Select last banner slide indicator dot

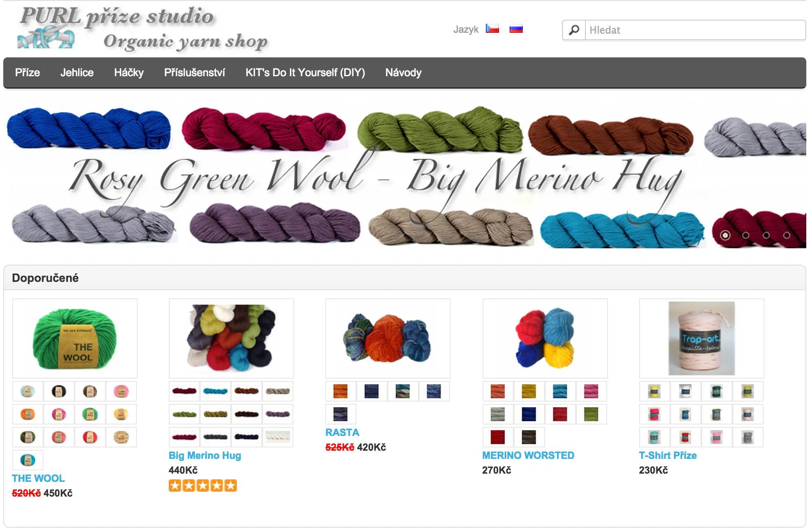(x=787, y=235)
